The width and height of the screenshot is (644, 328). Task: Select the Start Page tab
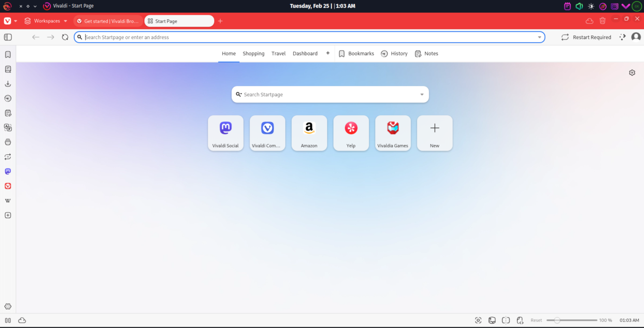[179, 21]
